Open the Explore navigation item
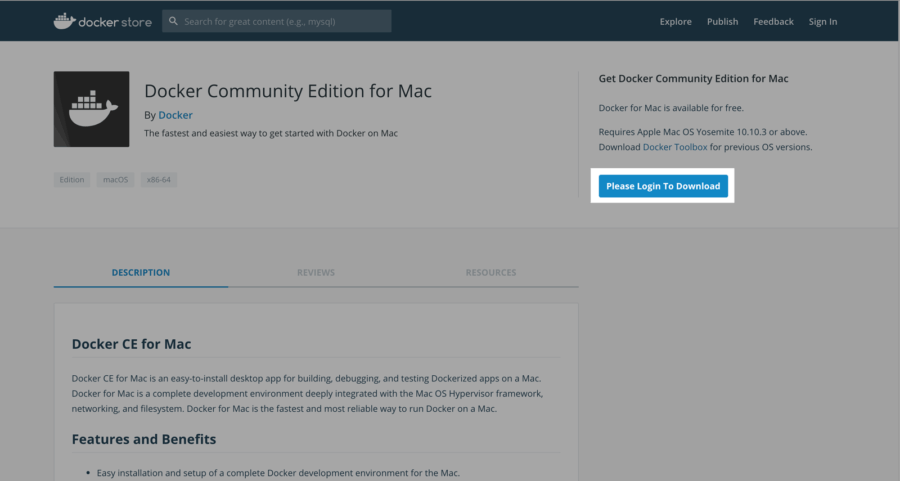Viewport: 900px width, 481px height. 675,22
